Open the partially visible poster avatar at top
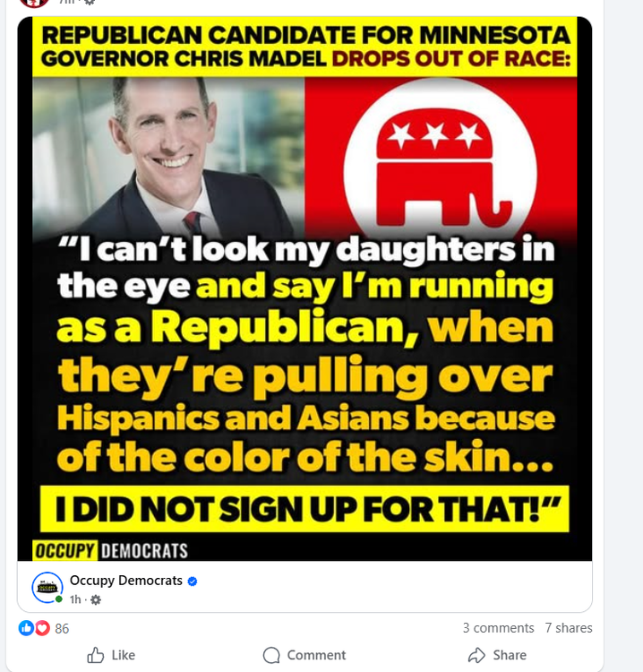Image resolution: width=643 pixels, height=672 pixels. point(34,3)
